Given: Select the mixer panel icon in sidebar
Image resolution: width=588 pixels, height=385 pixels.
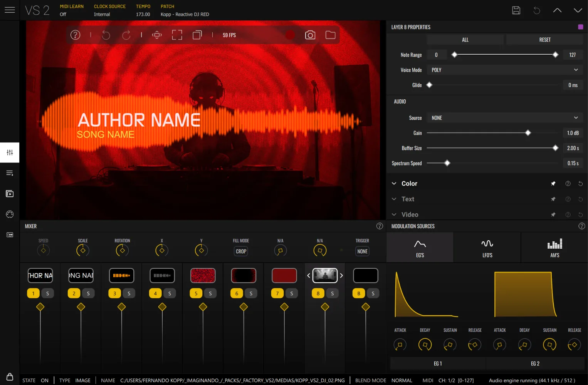Looking at the screenshot, I should 10,152.
